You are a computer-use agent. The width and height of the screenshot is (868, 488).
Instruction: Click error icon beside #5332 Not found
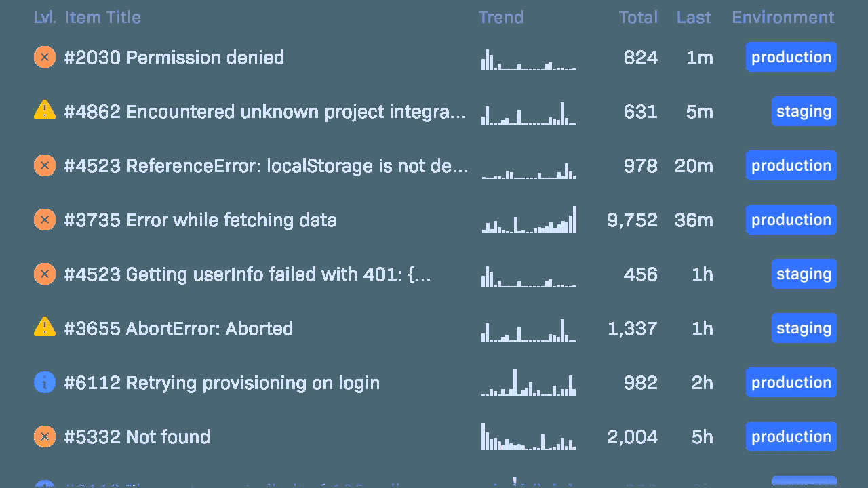[45, 436]
